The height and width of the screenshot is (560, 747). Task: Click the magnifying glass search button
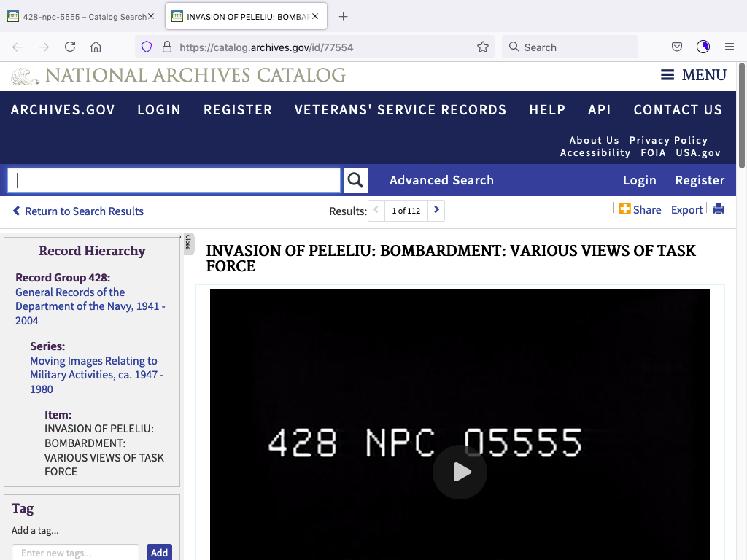coord(355,180)
